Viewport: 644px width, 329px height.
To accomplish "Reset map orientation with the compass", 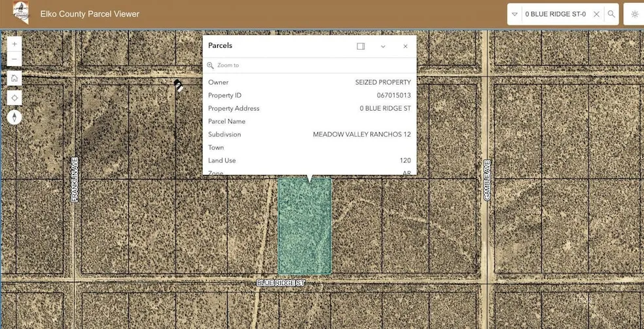I will [x=14, y=117].
